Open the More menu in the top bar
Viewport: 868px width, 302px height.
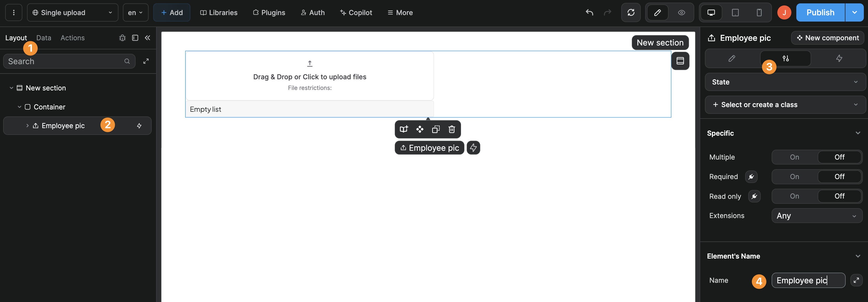[400, 12]
